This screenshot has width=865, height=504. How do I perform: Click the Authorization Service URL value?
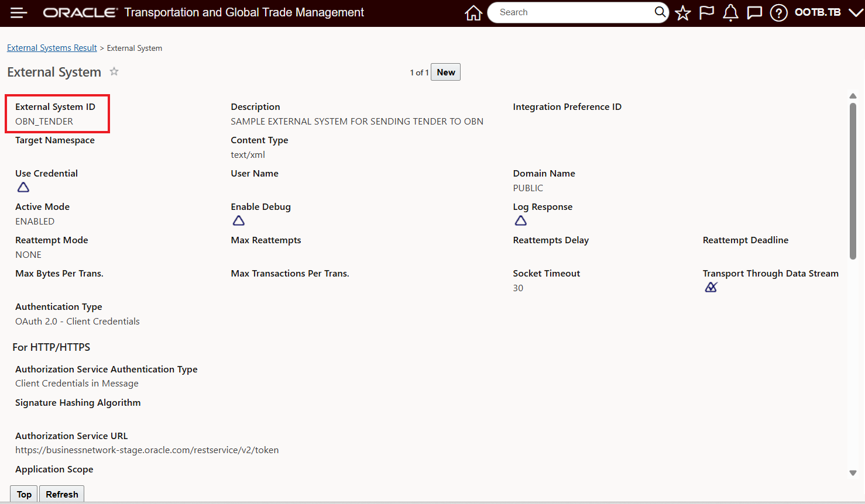(x=147, y=450)
